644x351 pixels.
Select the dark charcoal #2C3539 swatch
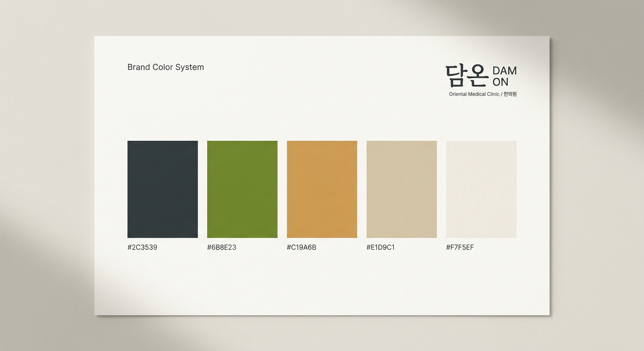162,189
